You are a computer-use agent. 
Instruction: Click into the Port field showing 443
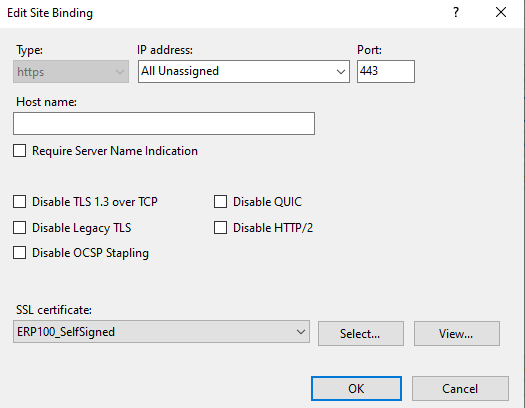click(x=386, y=72)
